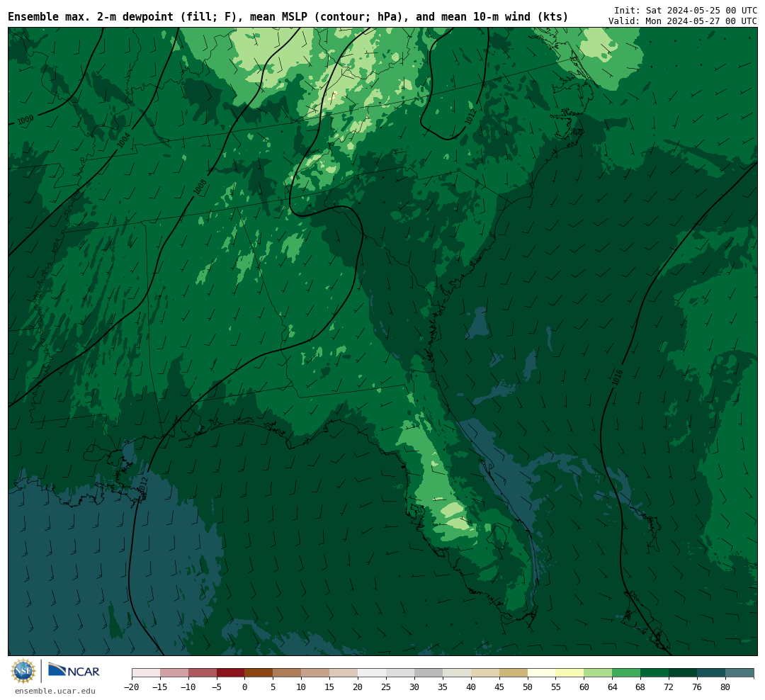The image size is (765, 700).
Task: Click the 50 colorbar tick label
Action: coord(528,687)
